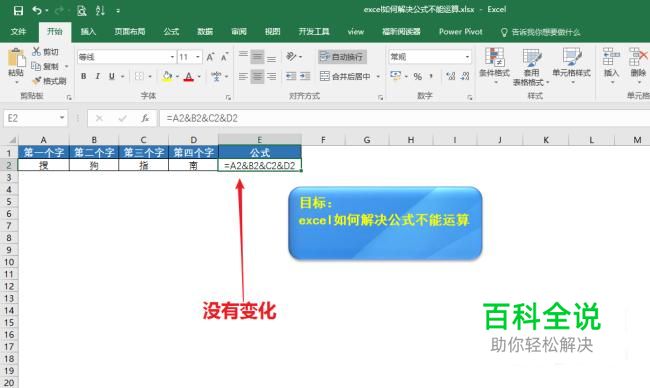The image size is (650, 388).
Task: Toggle Underline formatting
Action: 112,76
